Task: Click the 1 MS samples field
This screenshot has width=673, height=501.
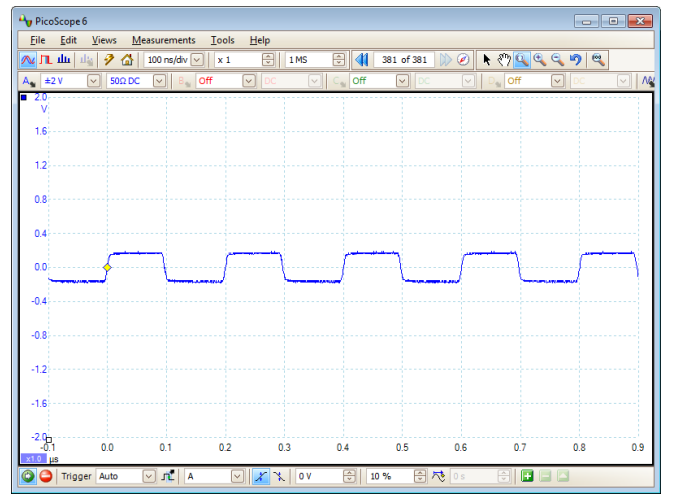Action: coord(309,60)
